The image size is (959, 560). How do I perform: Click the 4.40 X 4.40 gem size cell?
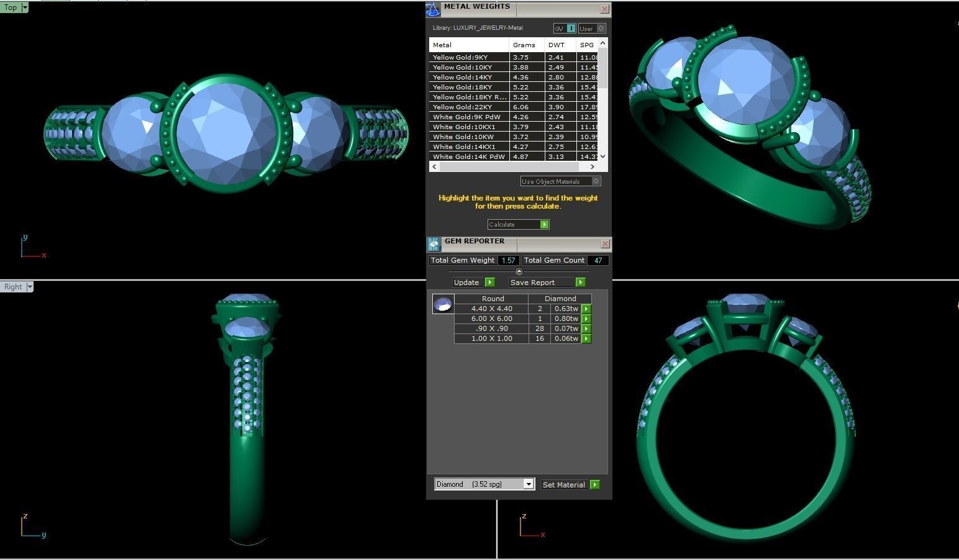click(x=491, y=309)
